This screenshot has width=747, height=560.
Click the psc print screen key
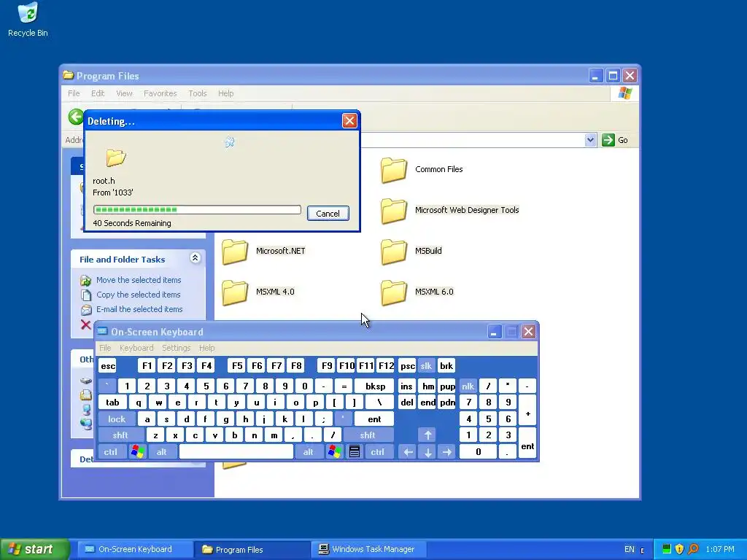point(407,366)
